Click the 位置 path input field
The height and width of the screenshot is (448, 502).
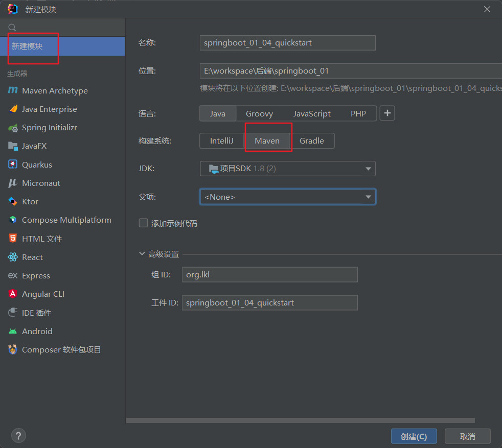351,70
